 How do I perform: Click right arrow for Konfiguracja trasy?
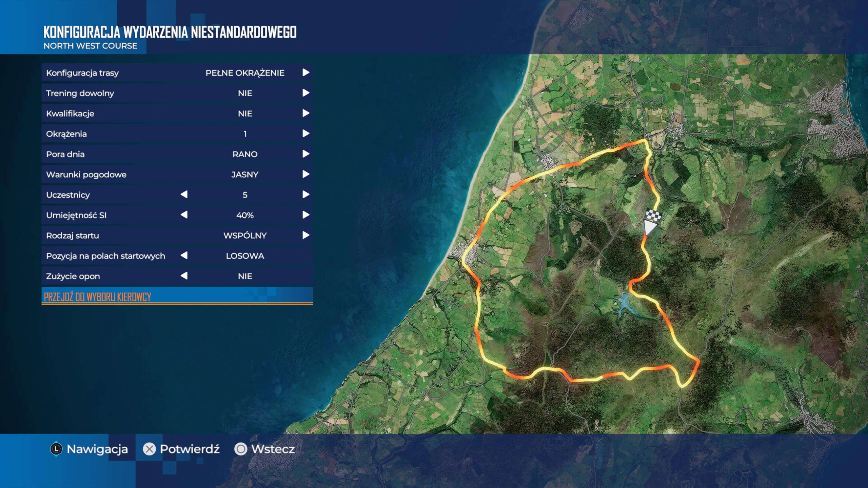(x=305, y=73)
